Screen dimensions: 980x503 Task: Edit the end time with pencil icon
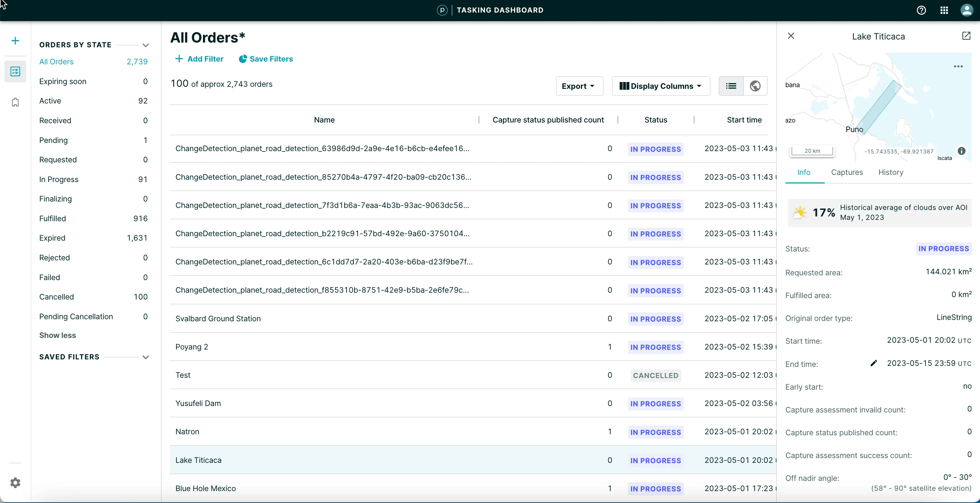click(874, 363)
